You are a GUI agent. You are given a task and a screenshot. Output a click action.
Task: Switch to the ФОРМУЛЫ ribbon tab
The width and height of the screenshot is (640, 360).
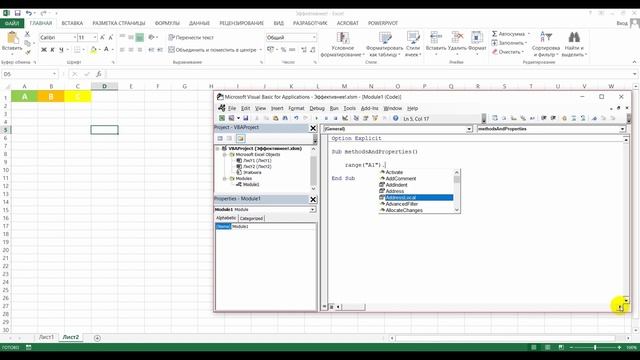click(167, 23)
